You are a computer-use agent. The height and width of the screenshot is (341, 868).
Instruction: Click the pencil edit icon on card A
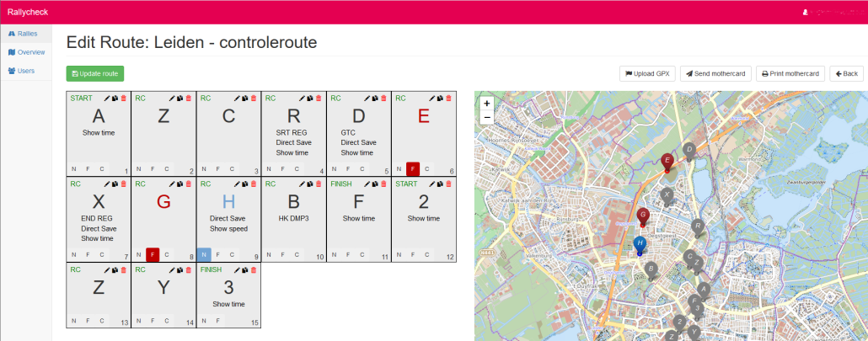107,99
